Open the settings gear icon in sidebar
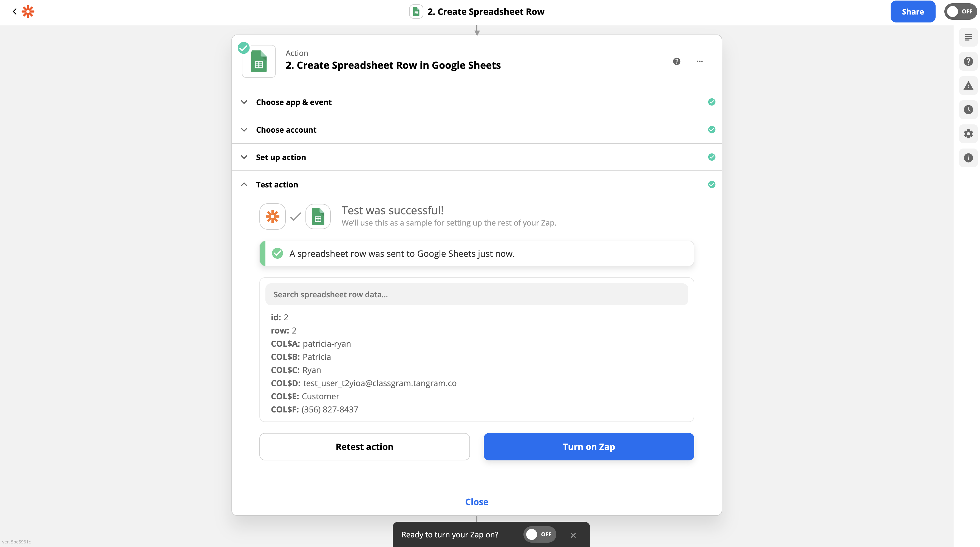Screen dimensions: 980x547 (x=968, y=134)
